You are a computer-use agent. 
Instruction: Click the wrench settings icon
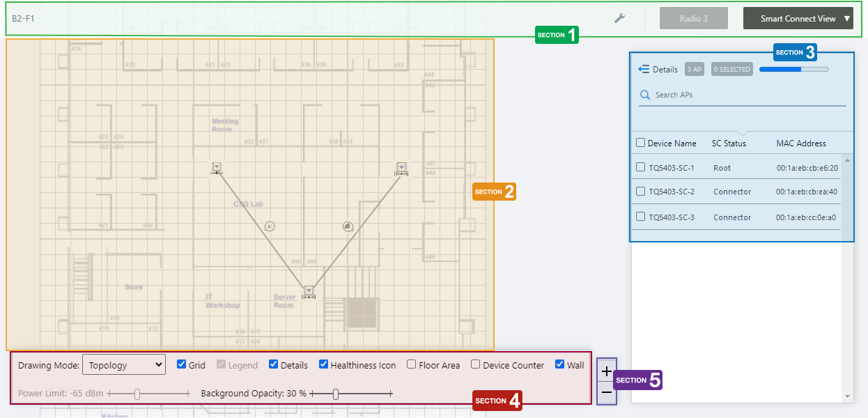click(619, 19)
